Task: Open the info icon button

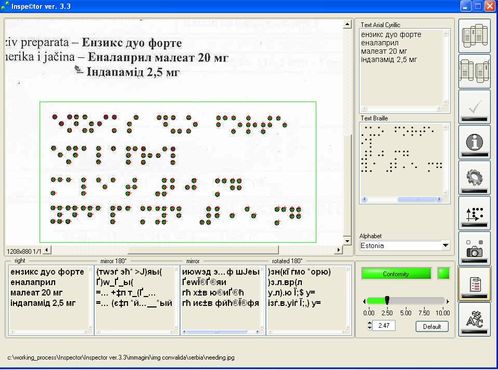Action: 474,143
